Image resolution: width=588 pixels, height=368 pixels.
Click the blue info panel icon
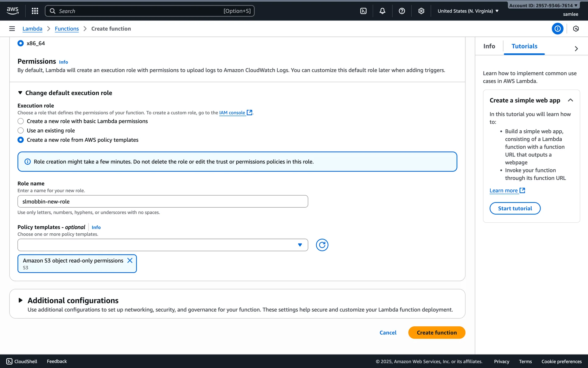(x=557, y=29)
